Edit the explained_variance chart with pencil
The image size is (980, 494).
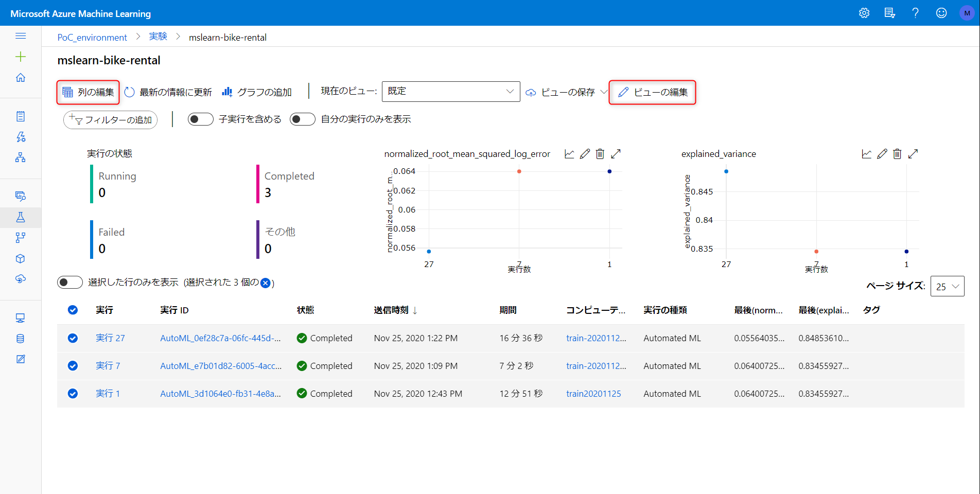882,154
